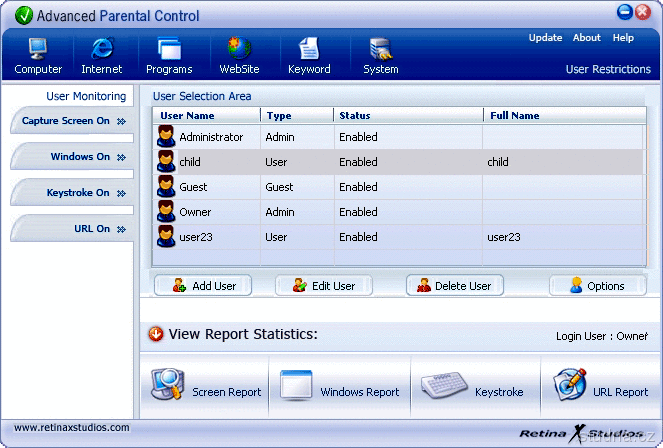Open the Help menu
The image size is (663, 448).
pyautogui.click(x=623, y=38)
